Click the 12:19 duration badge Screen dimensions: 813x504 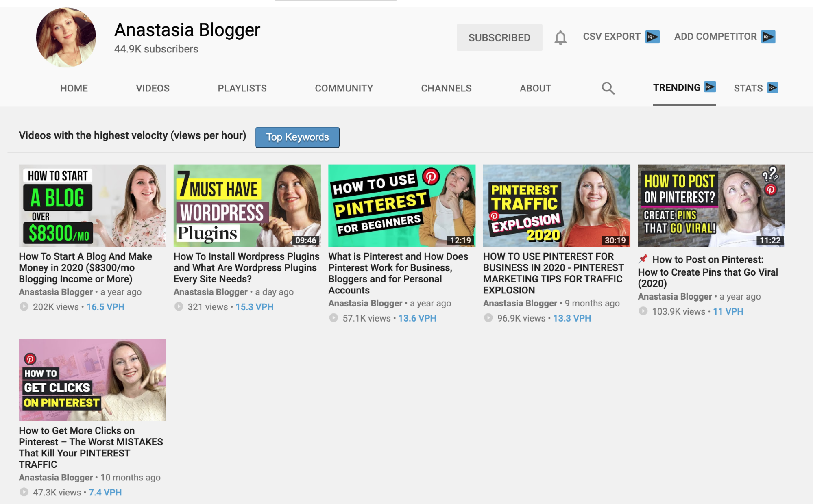point(460,240)
